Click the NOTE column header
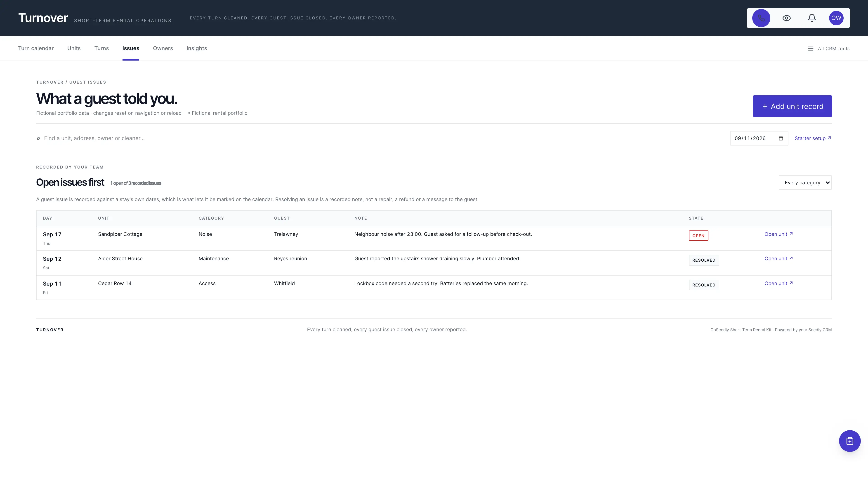 pos(361,218)
